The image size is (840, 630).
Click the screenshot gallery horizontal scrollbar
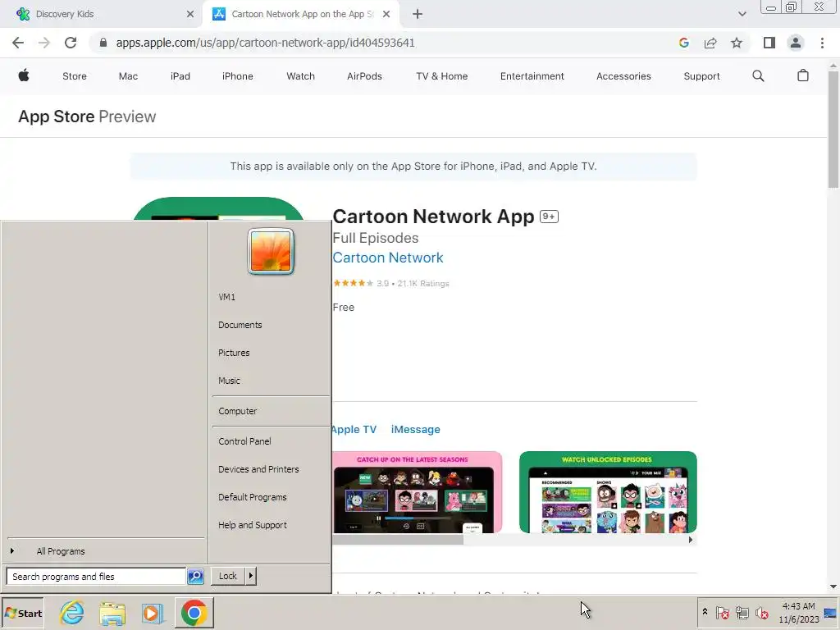[x=398, y=540]
